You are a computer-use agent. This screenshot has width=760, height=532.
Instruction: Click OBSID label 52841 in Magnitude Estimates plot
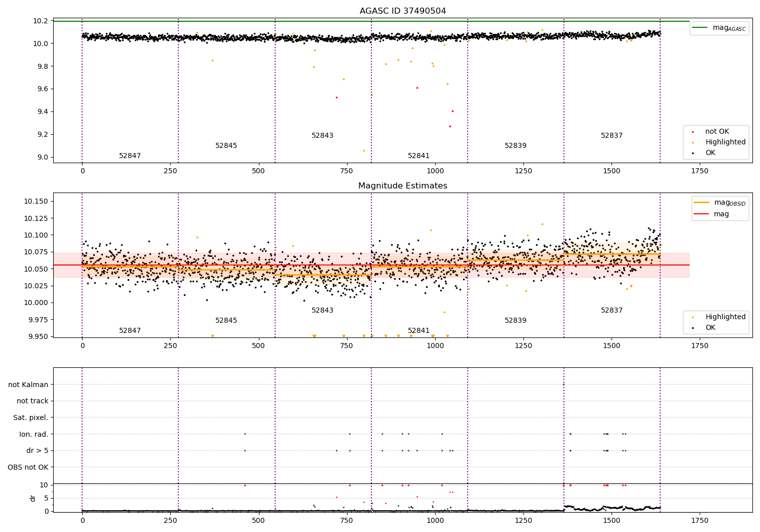tap(419, 331)
